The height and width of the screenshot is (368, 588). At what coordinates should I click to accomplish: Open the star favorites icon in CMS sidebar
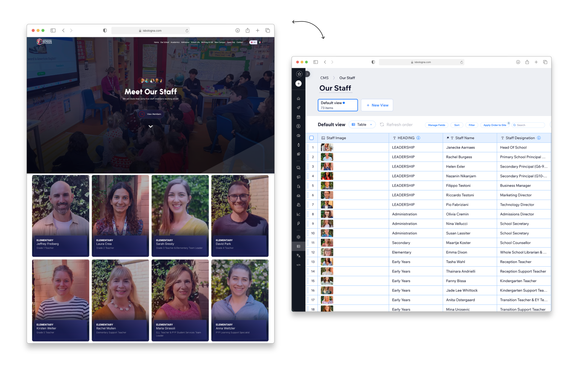click(x=299, y=74)
